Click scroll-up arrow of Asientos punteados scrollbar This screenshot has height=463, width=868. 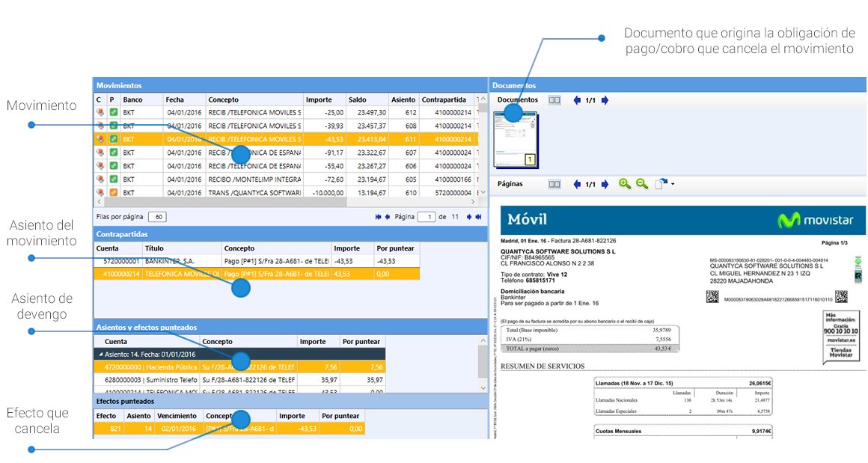click(483, 341)
